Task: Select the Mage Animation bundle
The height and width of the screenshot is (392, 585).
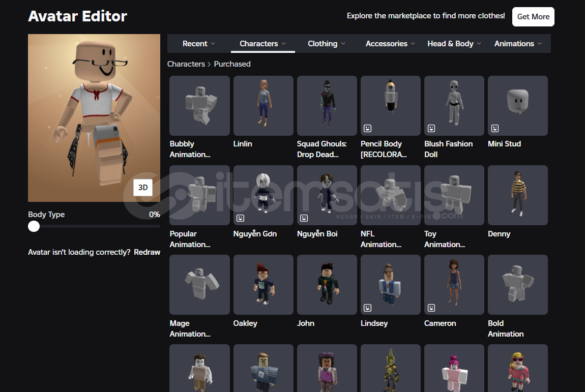Action: (x=199, y=285)
